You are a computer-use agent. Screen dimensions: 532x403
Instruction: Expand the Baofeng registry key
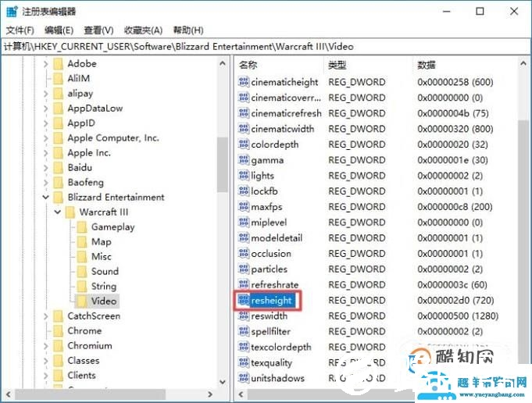46,183
